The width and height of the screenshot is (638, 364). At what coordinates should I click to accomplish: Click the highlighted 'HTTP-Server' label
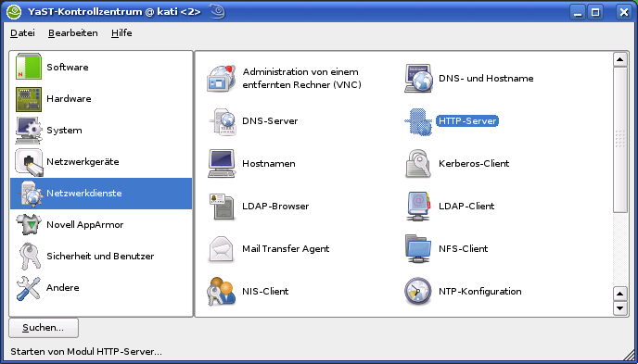click(467, 121)
